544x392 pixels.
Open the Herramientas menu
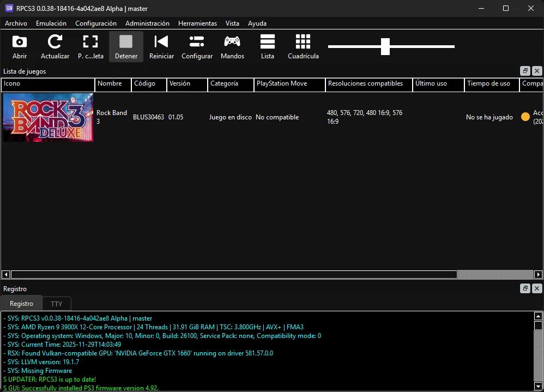click(197, 23)
